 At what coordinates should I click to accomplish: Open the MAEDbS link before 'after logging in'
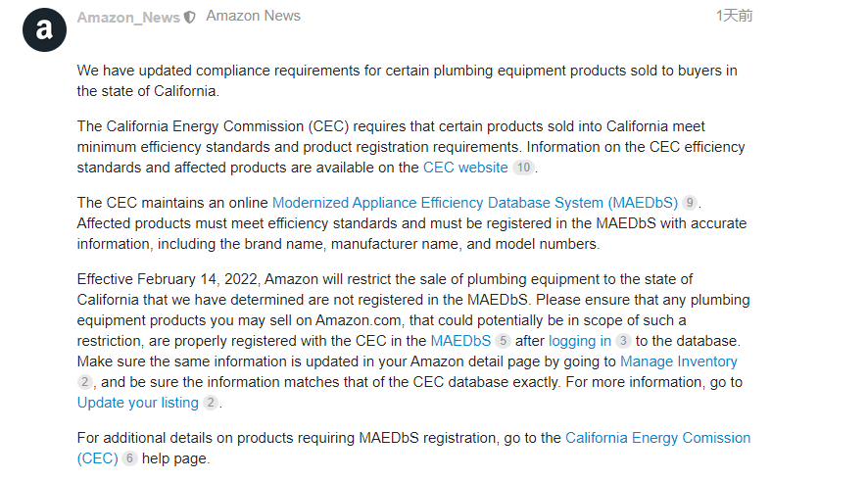[x=460, y=341]
